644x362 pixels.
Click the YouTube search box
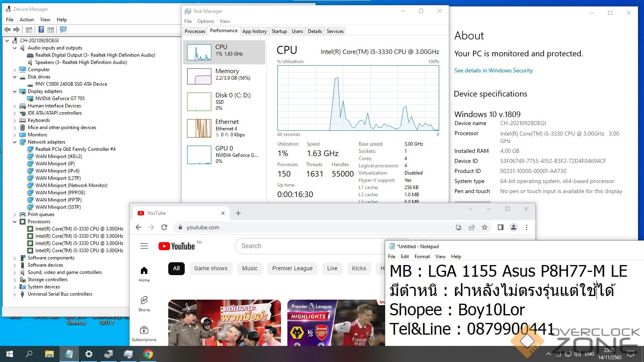[310, 246]
